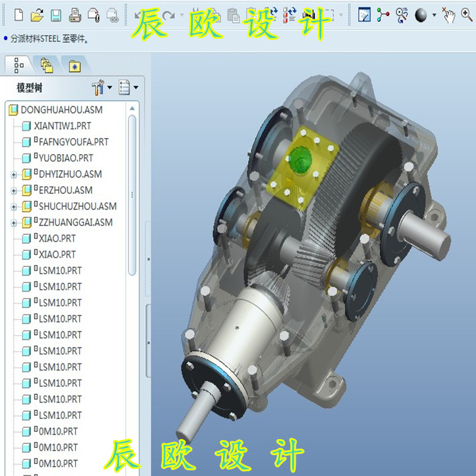Image resolution: width=476 pixels, height=476 pixels.
Task: Open an existing file via the folder icon
Action: (37, 15)
